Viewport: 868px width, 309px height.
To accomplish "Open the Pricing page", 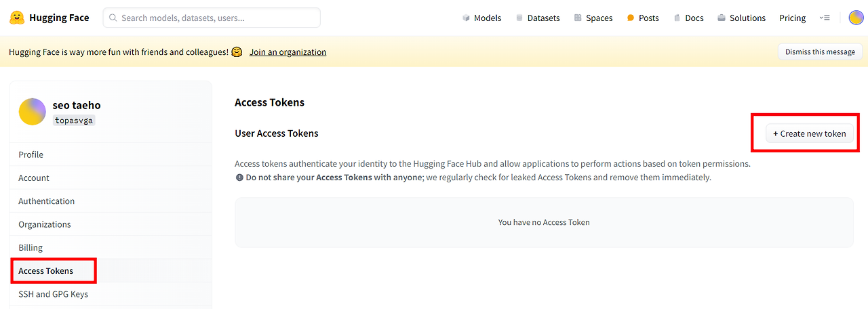I will pyautogui.click(x=793, y=18).
